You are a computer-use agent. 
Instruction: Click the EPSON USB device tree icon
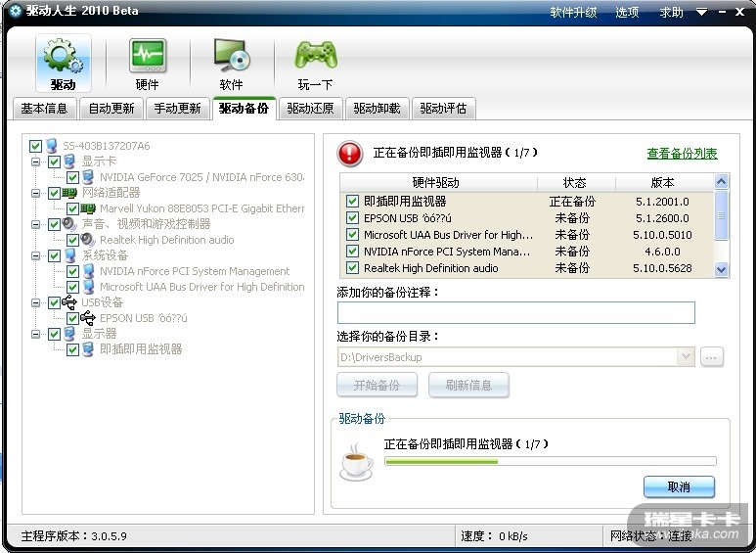point(88,317)
